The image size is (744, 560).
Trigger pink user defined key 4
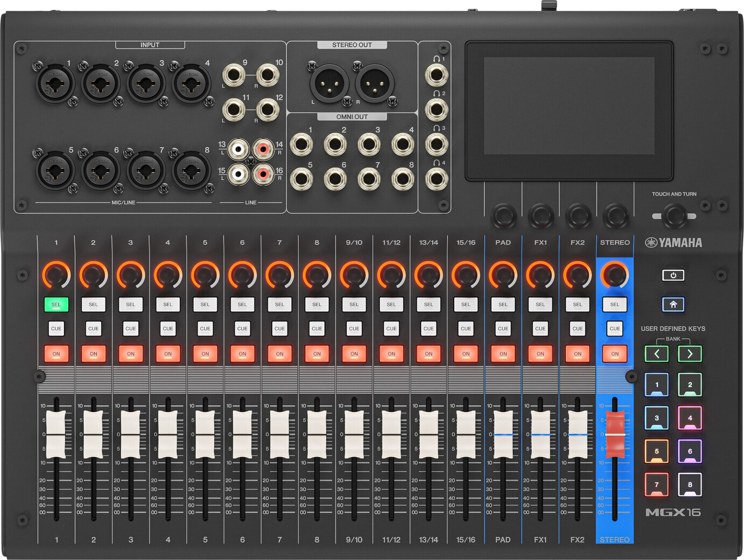(690, 418)
